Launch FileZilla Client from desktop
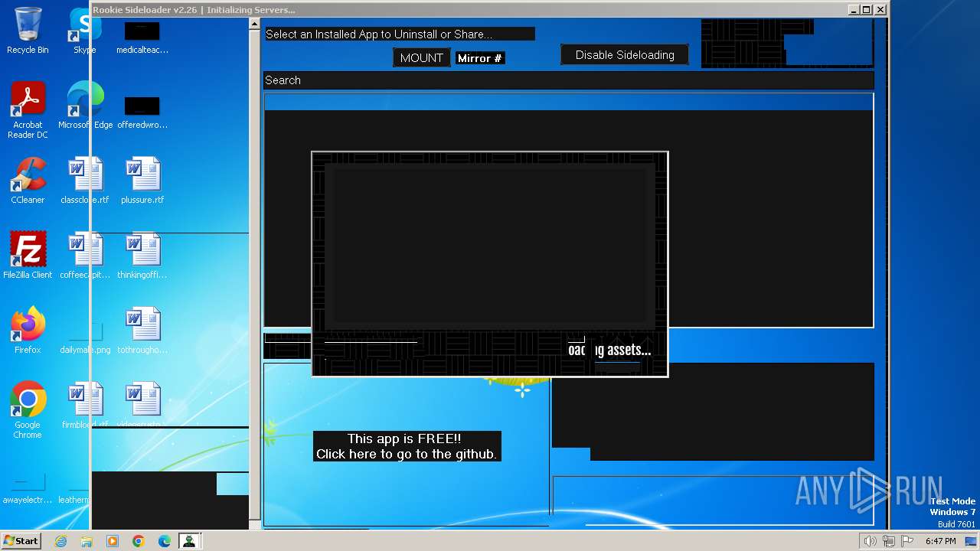This screenshot has height=551, width=980. point(28,256)
